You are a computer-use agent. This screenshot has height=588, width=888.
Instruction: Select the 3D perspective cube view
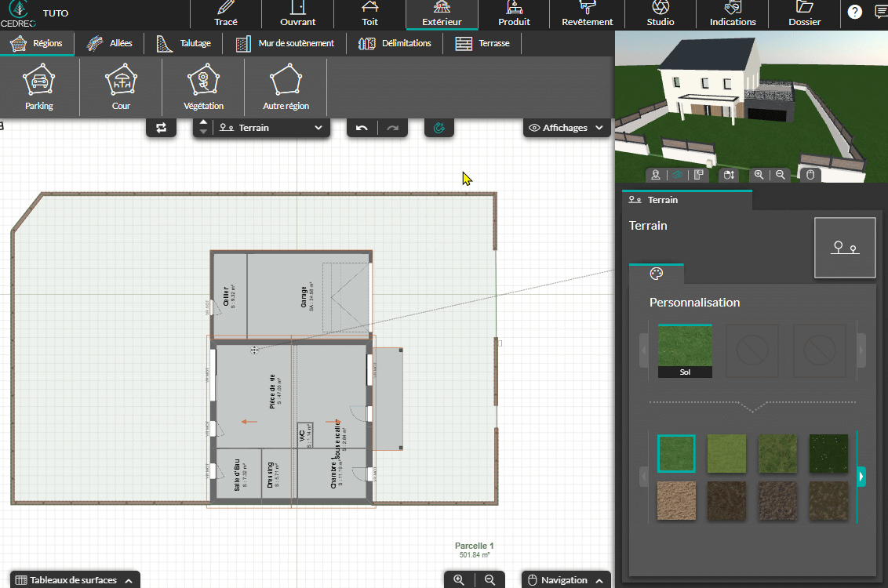(x=677, y=175)
